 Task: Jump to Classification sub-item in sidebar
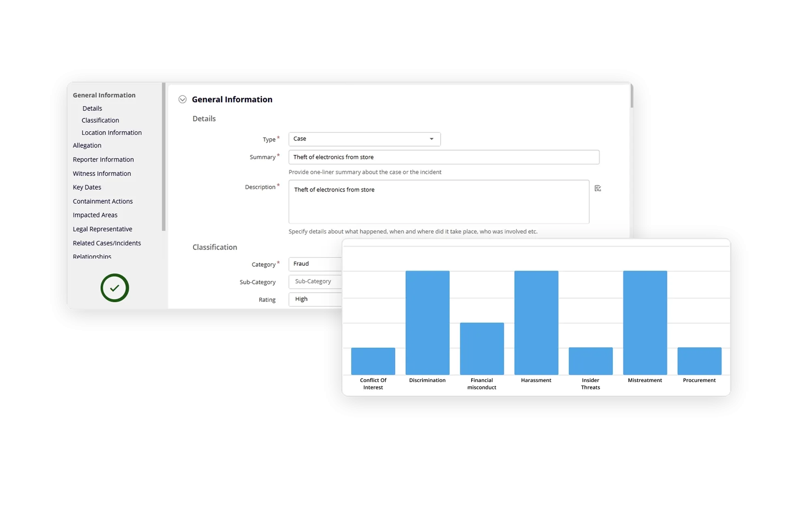click(x=100, y=120)
